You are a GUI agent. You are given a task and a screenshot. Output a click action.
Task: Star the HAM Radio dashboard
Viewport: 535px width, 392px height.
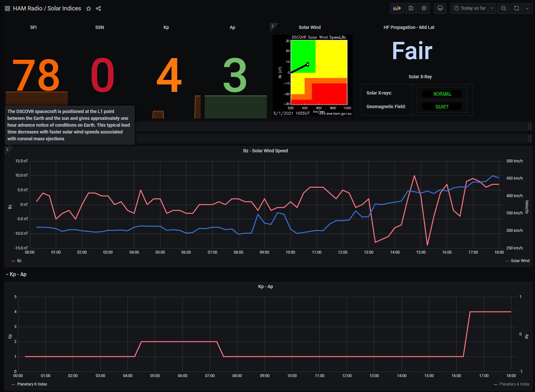(x=89, y=8)
